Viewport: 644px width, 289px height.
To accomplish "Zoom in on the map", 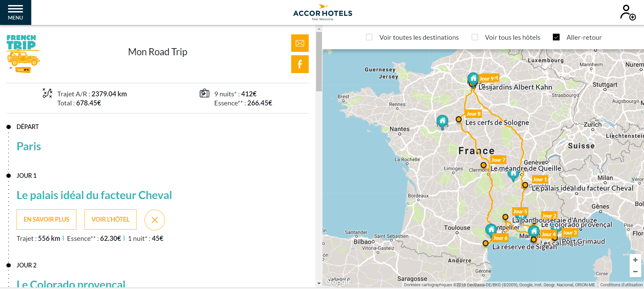I will click(x=635, y=260).
